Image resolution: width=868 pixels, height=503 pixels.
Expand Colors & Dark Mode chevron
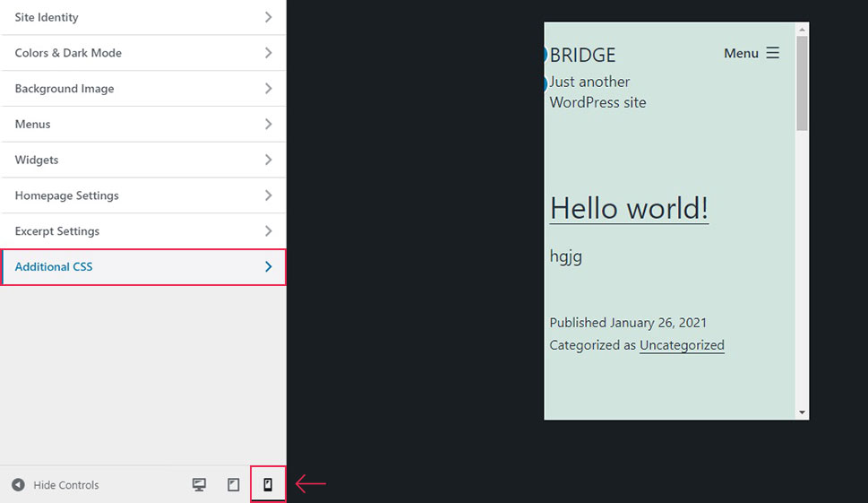[269, 53]
